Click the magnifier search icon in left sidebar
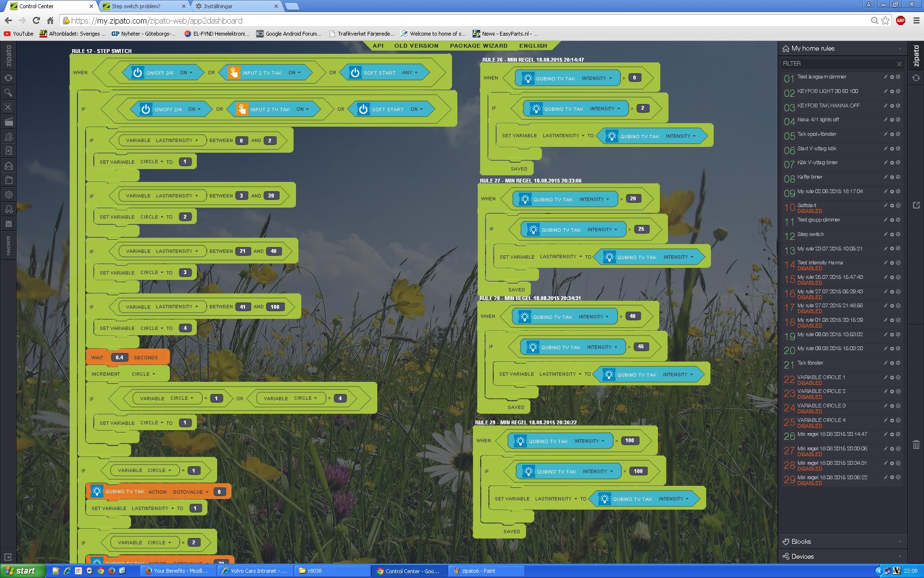Image resolution: width=924 pixels, height=578 pixels. (x=8, y=92)
